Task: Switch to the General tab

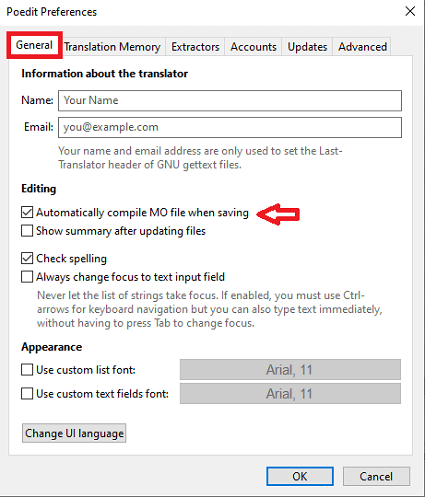Action: pyautogui.click(x=34, y=45)
